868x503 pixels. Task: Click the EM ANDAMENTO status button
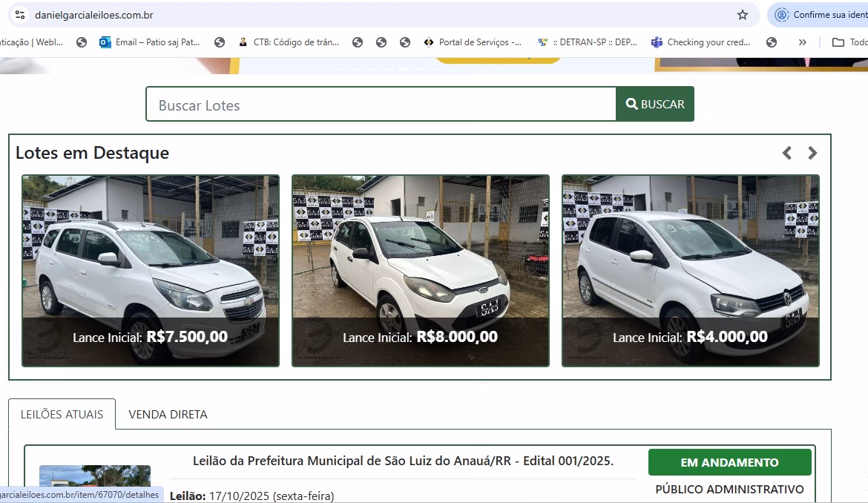click(x=729, y=462)
